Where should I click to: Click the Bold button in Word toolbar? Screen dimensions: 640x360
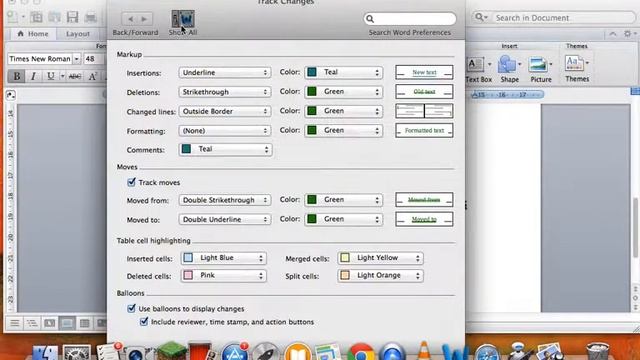17,76
